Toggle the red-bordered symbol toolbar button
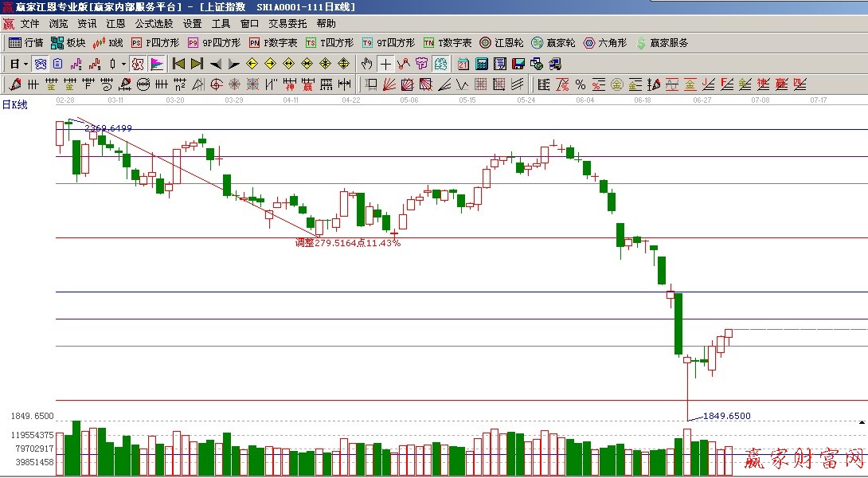This screenshot has width=868, height=478. pyautogui.click(x=138, y=64)
